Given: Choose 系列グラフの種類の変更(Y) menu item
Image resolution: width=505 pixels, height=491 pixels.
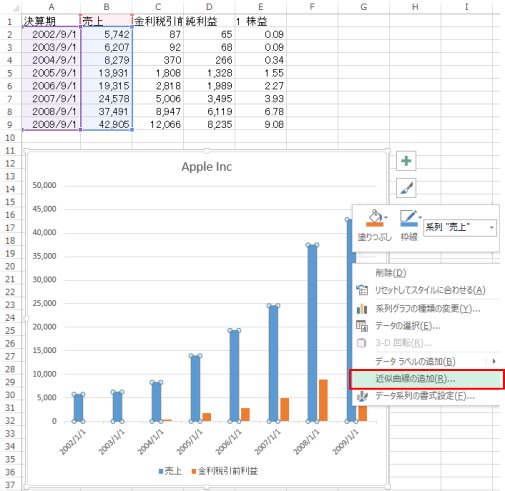Looking at the screenshot, I should click(x=426, y=309).
